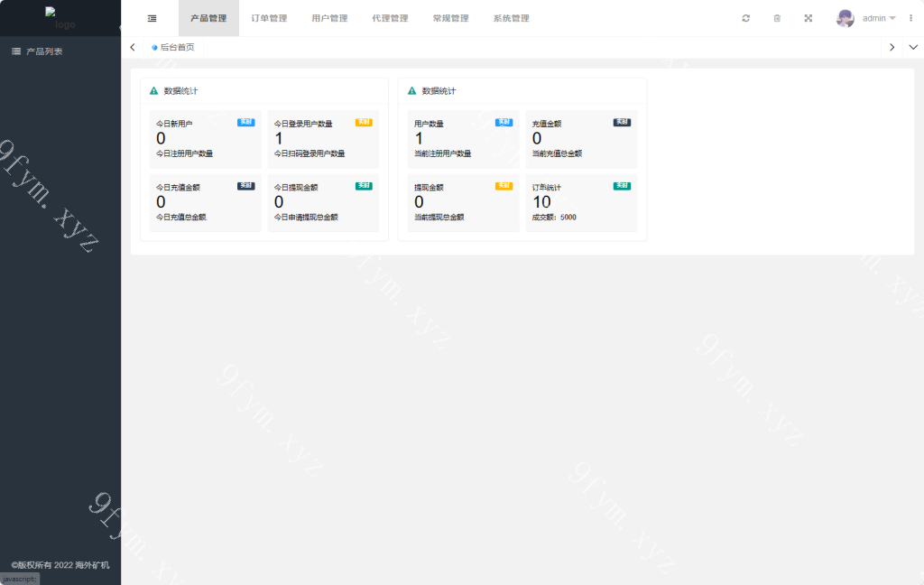
Task: Open the 订单管理 top menu
Action: 269,18
